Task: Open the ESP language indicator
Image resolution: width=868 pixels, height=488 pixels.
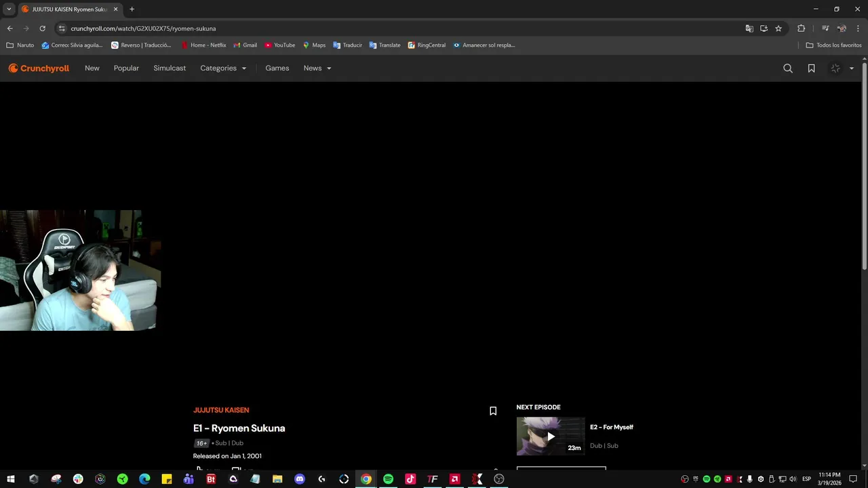Action: point(806,479)
